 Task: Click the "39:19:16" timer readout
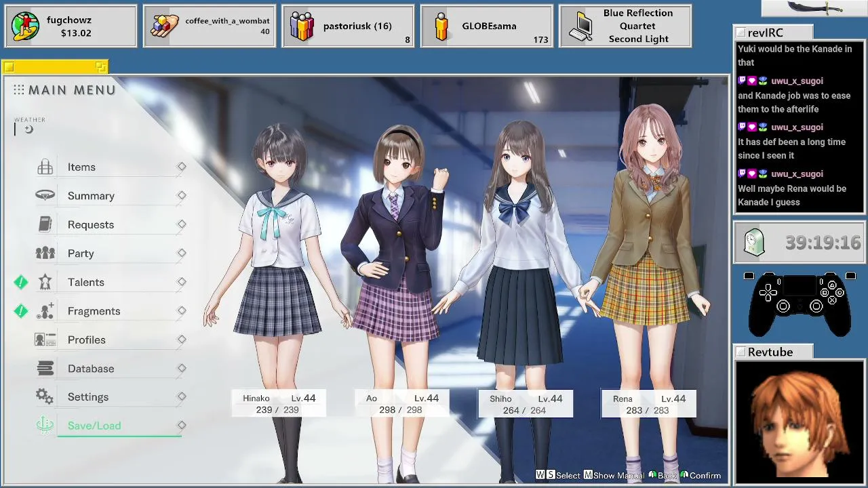coord(823,243)
